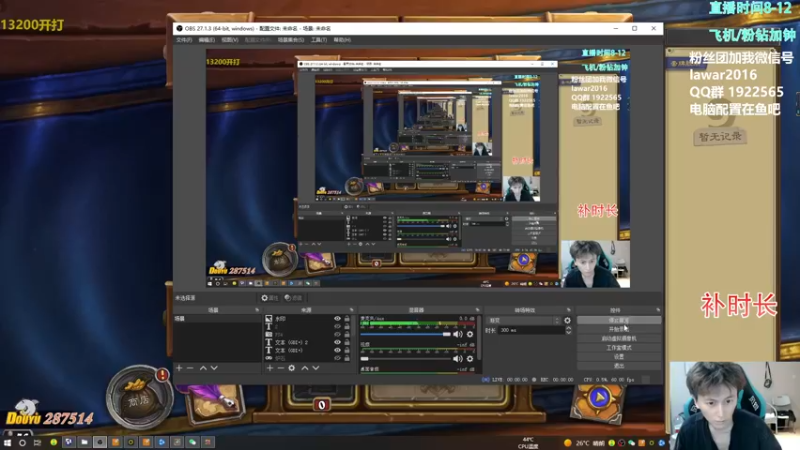Move scene down with arrow in Scenes panel

[x=214, y=368]
